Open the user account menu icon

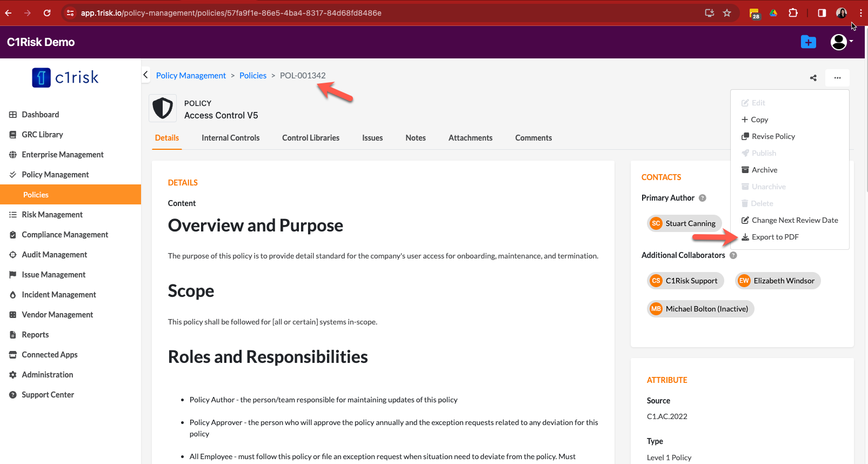[842, 42]
